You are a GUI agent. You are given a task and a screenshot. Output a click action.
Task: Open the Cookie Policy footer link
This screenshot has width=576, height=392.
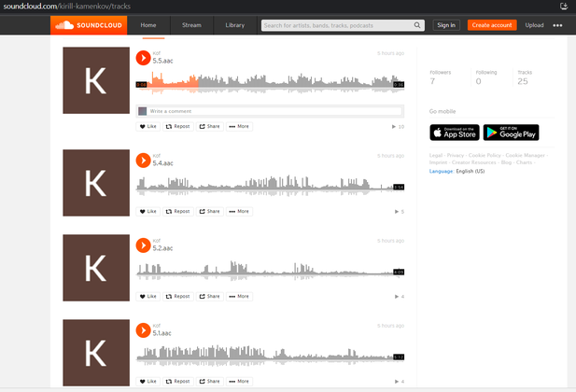pos(485,156)
